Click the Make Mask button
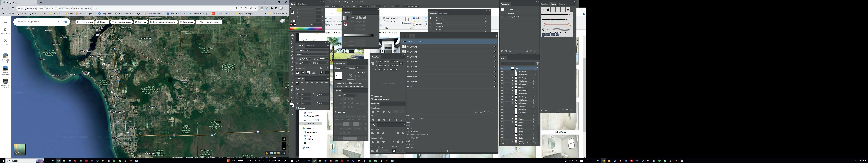Image resolution: width=868 pixels, height=163 pixels. pyautogui.click(x=361, y=73)
